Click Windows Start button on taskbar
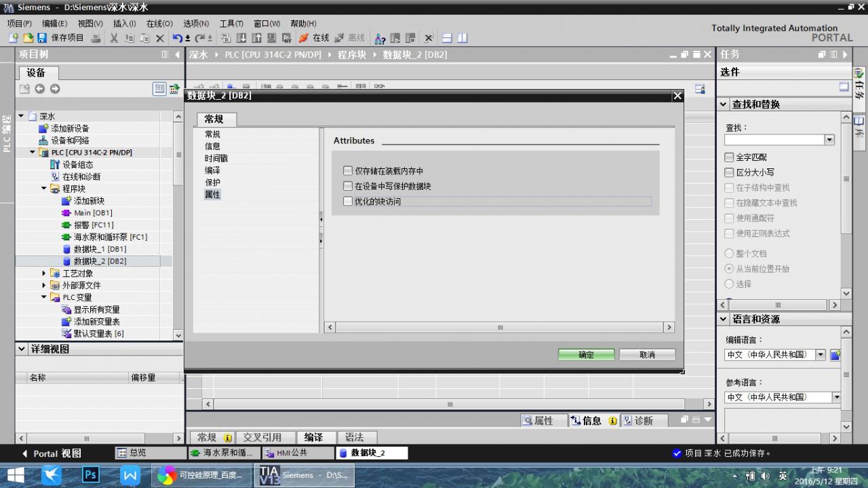Image resolution: width=868 pixels, height=488 pixels. [15, 475]
